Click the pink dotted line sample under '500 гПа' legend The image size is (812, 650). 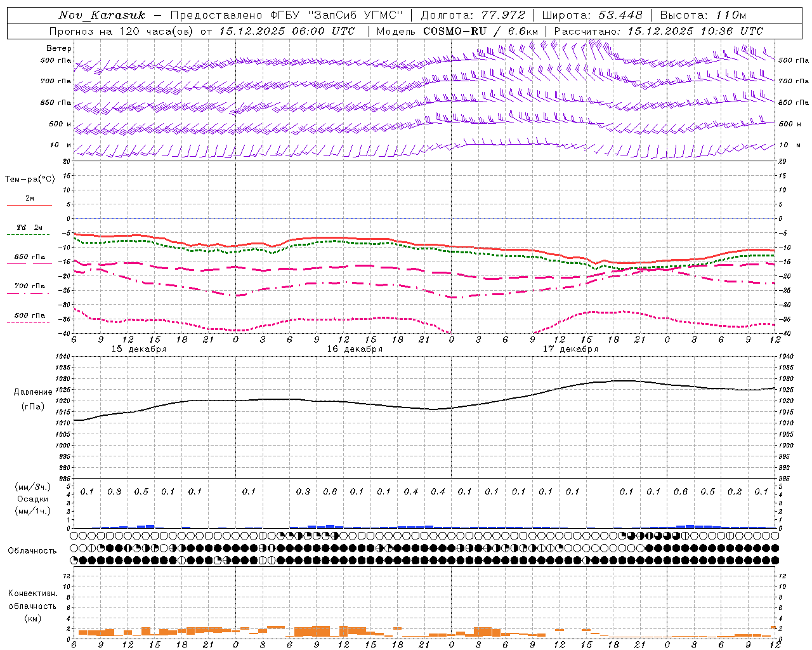click(x=28, y=322)
